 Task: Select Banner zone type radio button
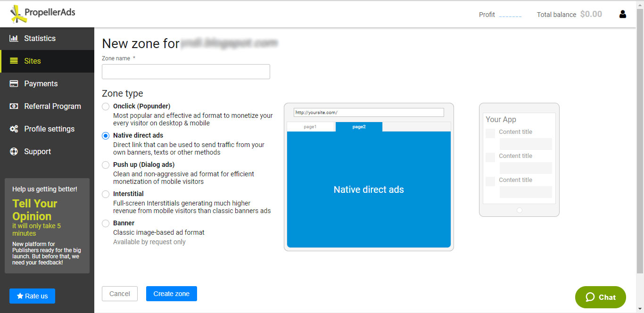coord(106,223)
